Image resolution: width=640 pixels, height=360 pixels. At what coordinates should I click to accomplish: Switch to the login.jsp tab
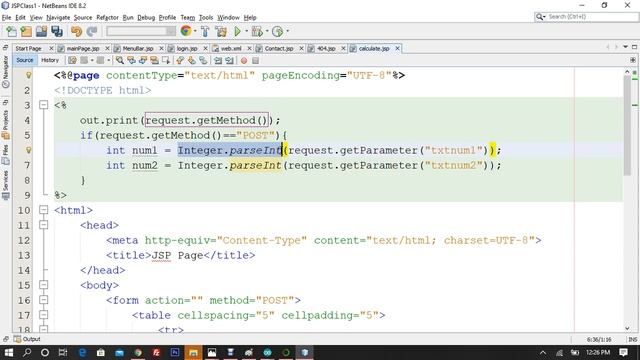point(187,49)
